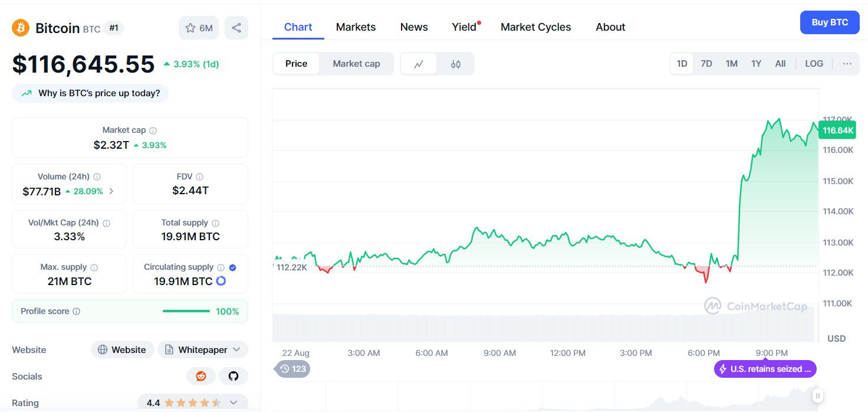Select the 1M time range

732,64
